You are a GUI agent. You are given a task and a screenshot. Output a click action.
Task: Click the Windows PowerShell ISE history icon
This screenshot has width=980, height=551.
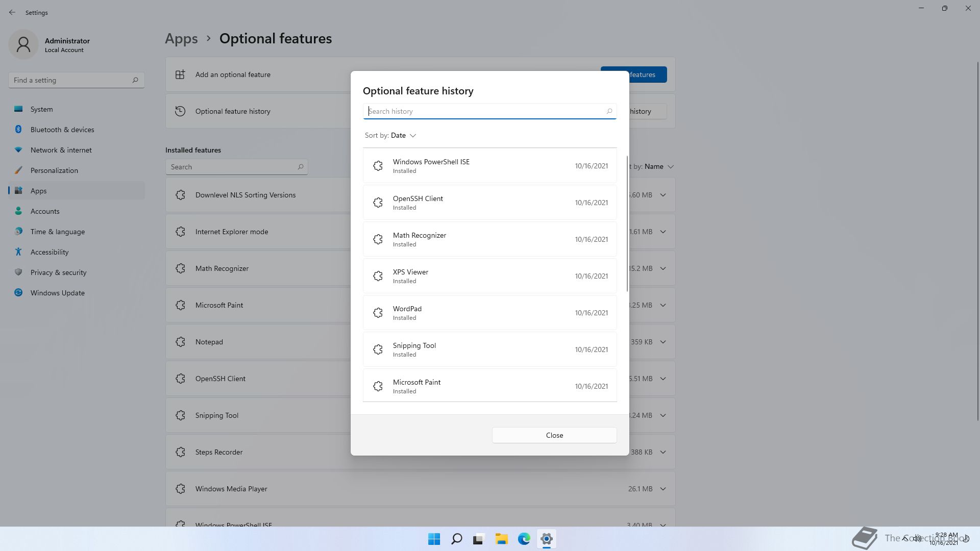[378, 166]
